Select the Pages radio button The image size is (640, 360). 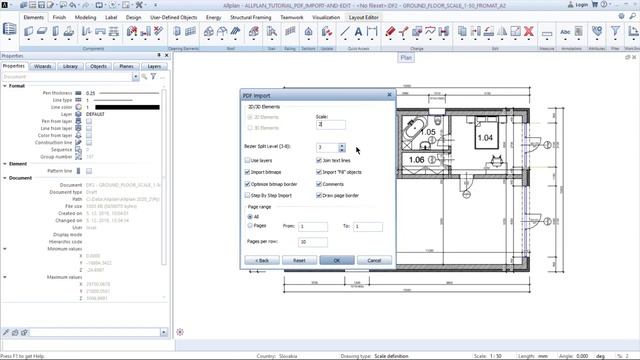click(250, 225)
